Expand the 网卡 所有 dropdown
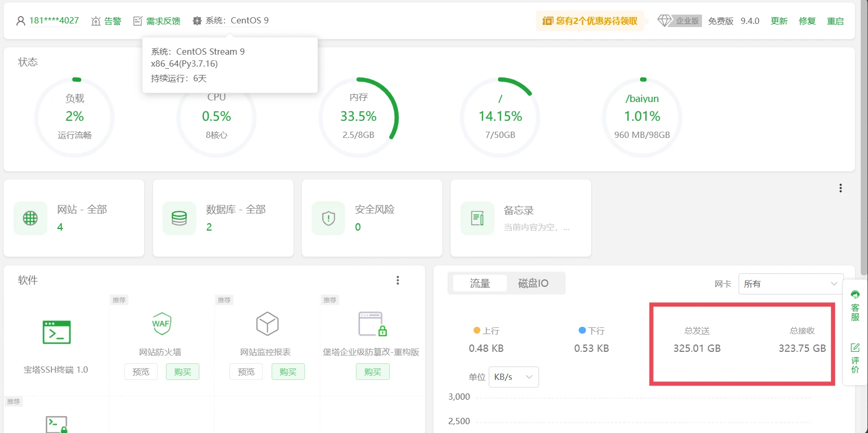 click(x=790, y=284)
